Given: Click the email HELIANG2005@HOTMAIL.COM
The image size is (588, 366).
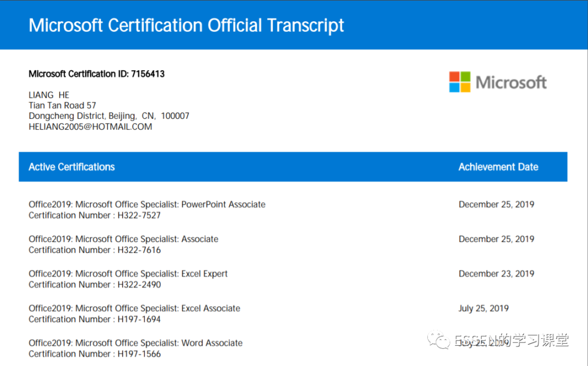Looking at the screenshot, I should click(90, 127).
